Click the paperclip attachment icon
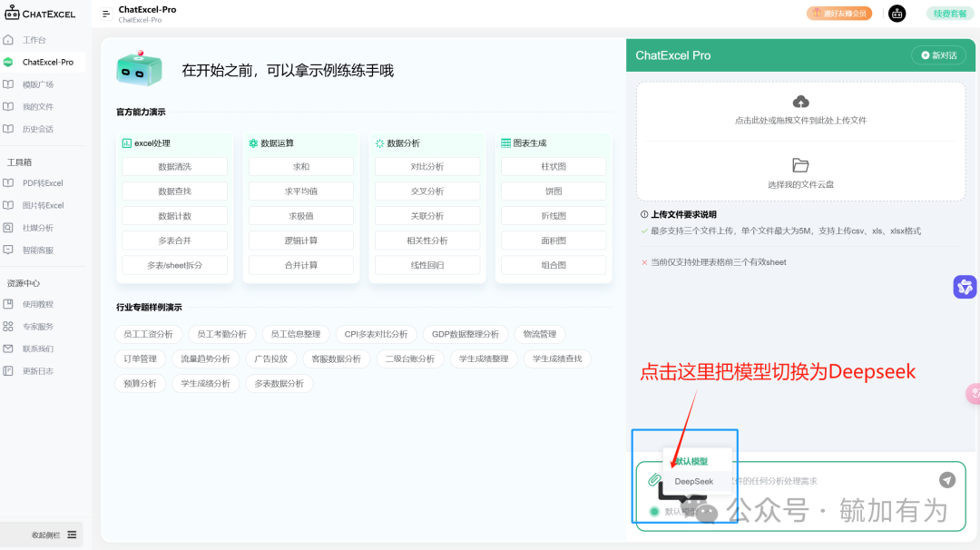Viewport: 980px width, 550px height. tap(654, 480)
